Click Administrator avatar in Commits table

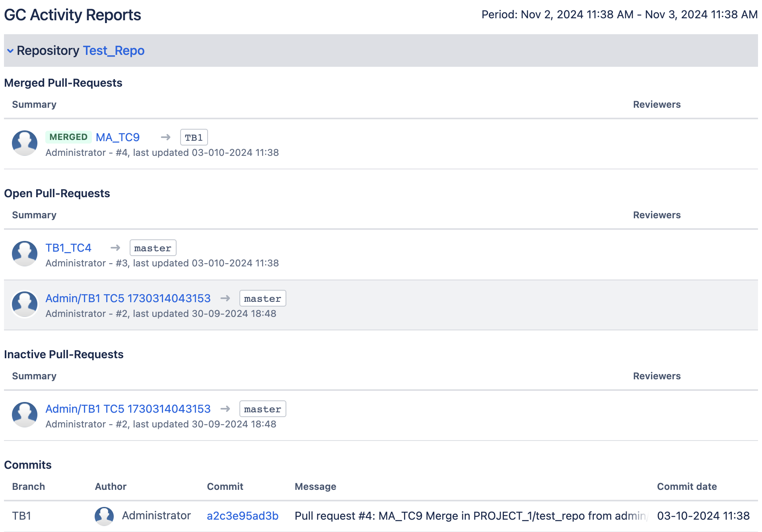point(104,516)
